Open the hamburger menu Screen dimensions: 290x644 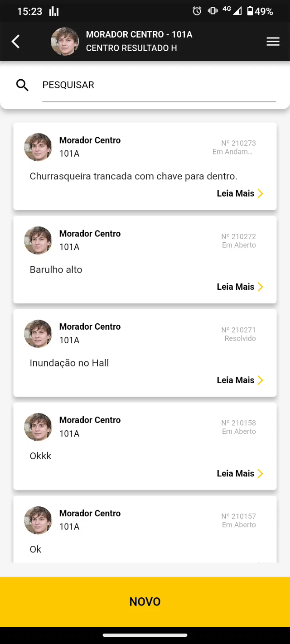click(273, 42)
